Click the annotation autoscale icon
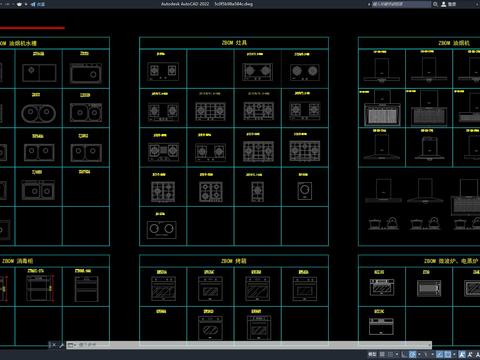The image size is (480, 360). pos(470,354)
